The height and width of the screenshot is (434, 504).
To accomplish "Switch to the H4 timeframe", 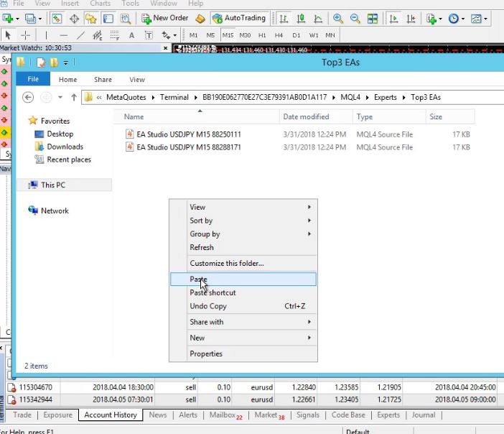I will pos(279,35).
